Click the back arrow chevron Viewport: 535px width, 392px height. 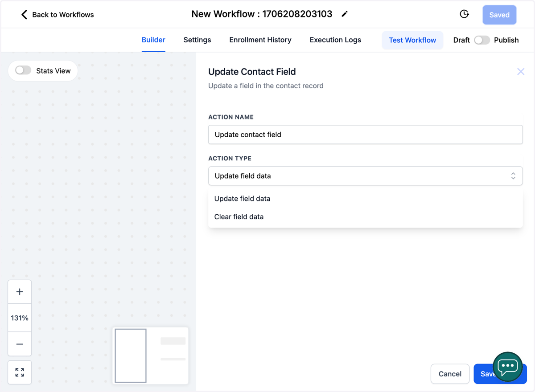coord(24,15)
